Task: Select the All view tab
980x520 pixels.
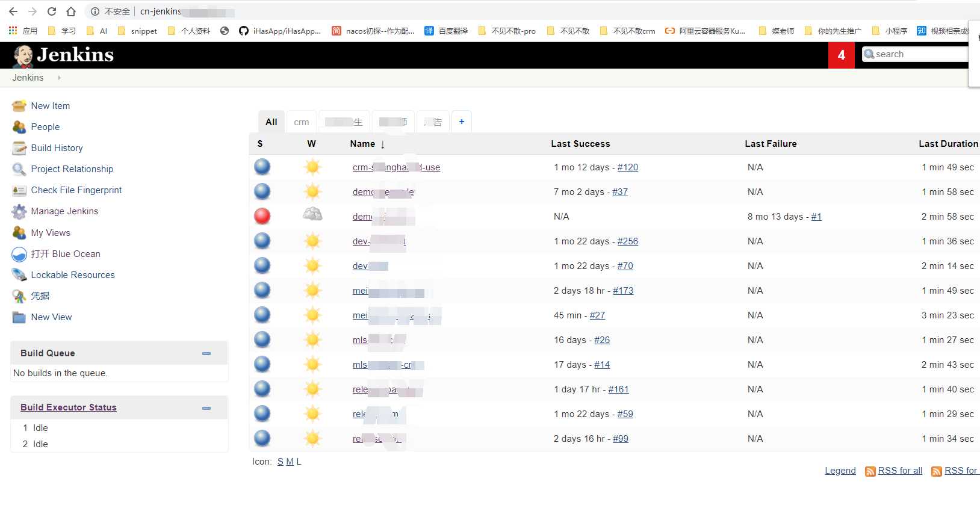Action: pyautogui.click(x=271, y=122)
